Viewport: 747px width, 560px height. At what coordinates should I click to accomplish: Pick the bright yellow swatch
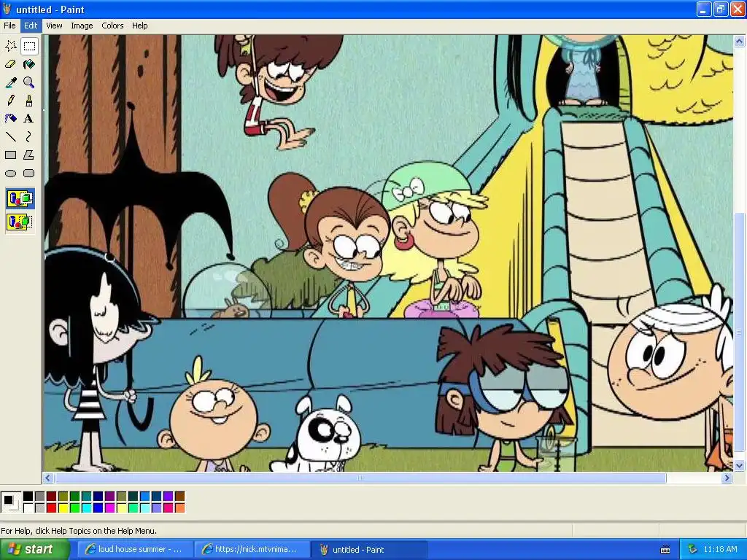[x=63, y=507]
